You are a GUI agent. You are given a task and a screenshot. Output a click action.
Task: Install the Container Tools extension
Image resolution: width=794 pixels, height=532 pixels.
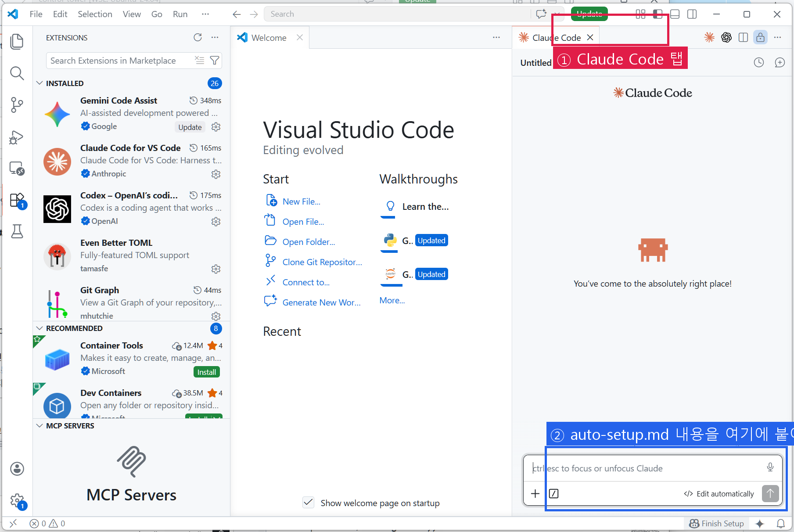pyautogui.click(x=207, y=372)
